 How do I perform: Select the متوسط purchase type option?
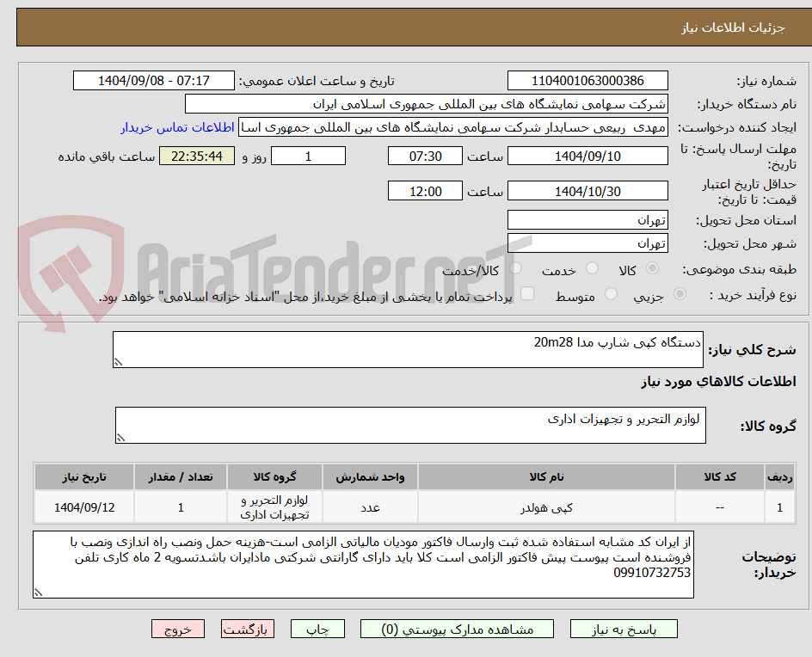click(611, 293)
